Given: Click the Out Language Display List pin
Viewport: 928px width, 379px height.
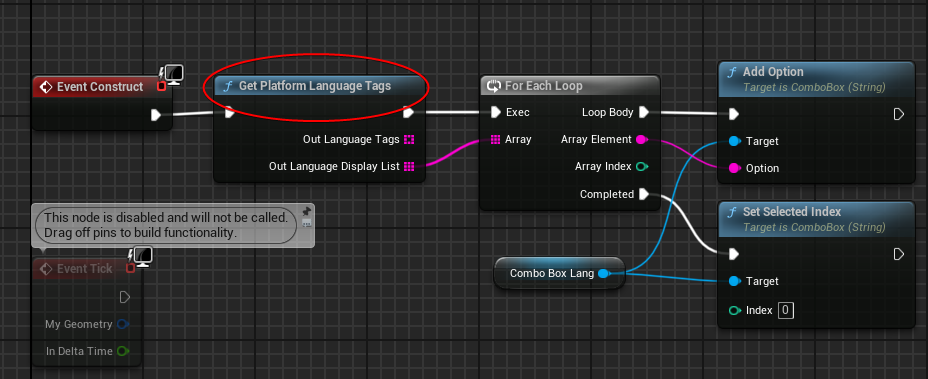Looking at the screenshot, I should pos(409,167).
